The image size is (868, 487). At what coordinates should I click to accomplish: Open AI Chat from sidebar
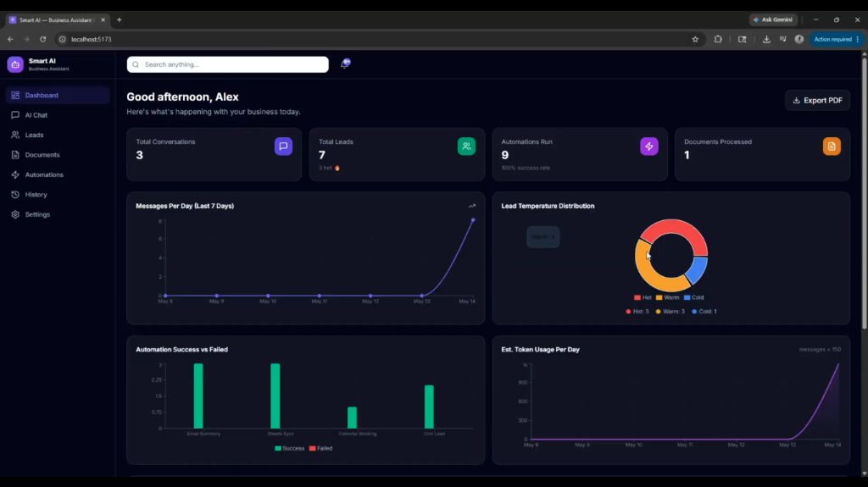[58, 115]
